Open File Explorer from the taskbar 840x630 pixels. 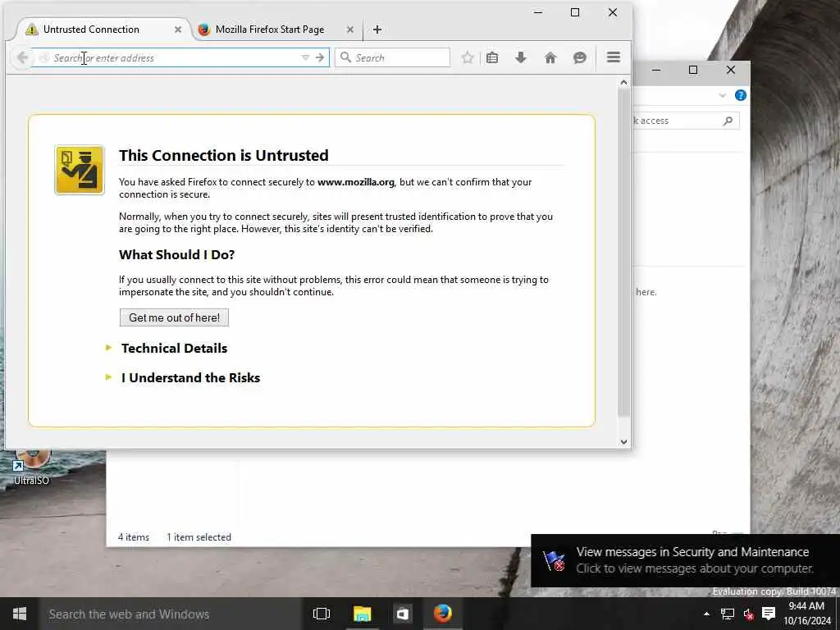click(x=362, y=614)
